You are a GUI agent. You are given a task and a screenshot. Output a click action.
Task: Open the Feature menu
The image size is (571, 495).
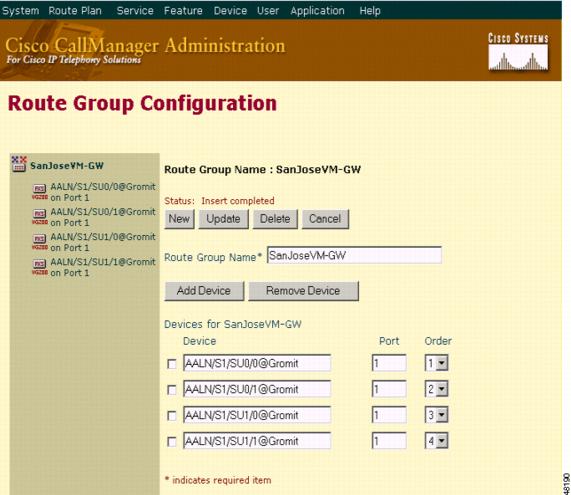183,11
